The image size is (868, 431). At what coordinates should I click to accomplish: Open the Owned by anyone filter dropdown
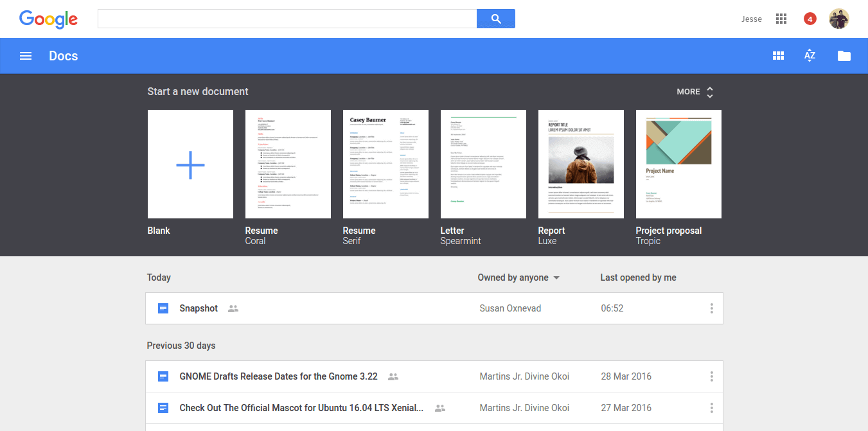pyautogui.click(x=518, y=277)
